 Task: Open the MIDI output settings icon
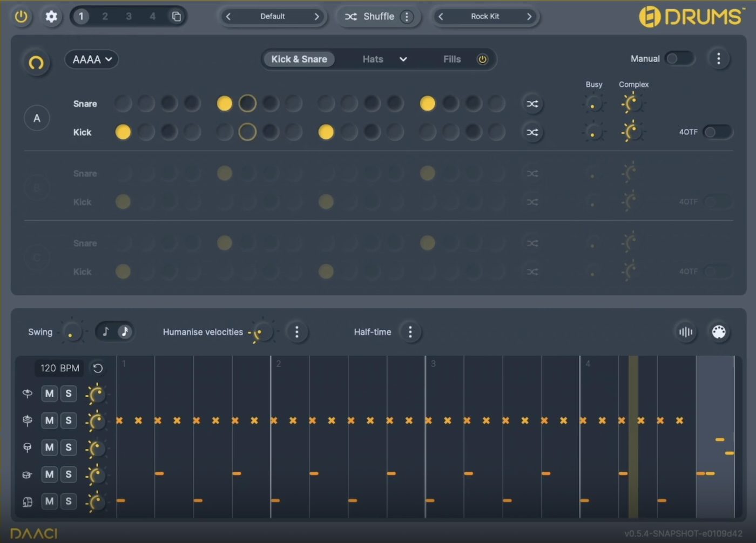pyautogui.click(x=719, y=332)
